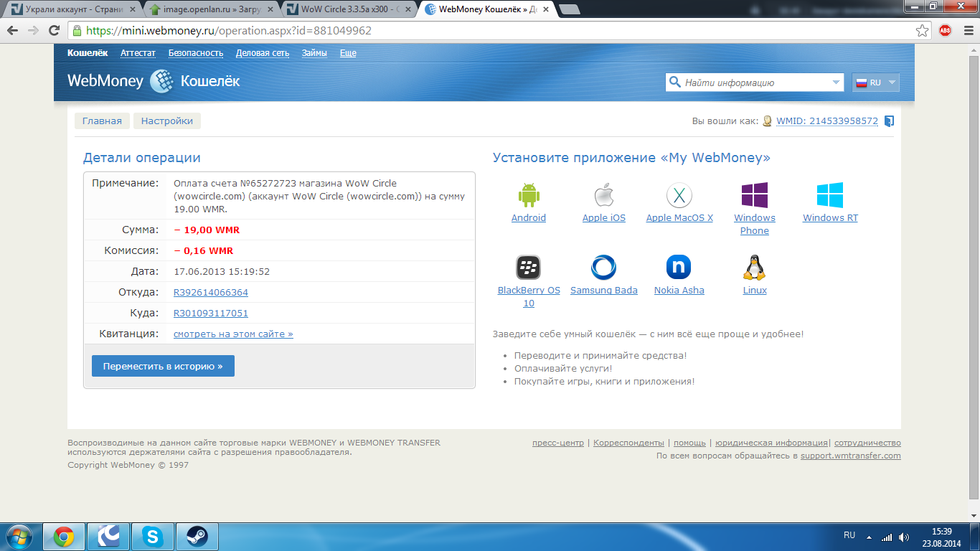Open the recipient wallet R301093117051 link
This screenshot has height=551, width=980.
pos(211,314)
